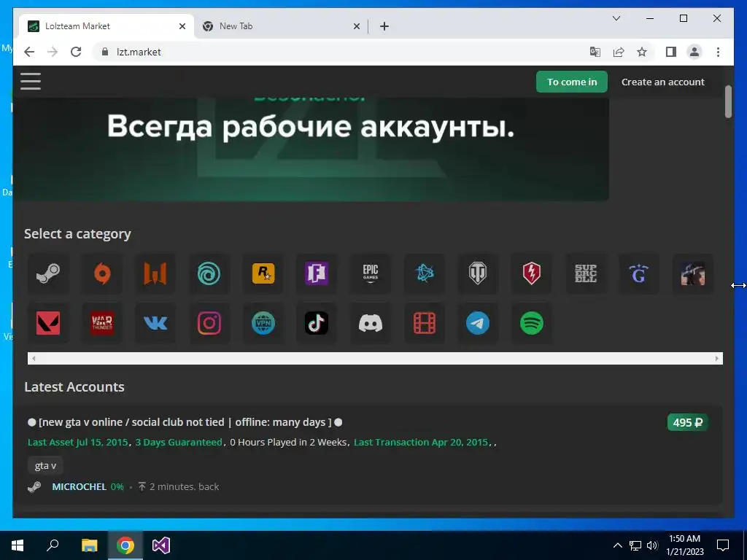Select the Spotify category icon
747x560 pixels.
(532, 323)
